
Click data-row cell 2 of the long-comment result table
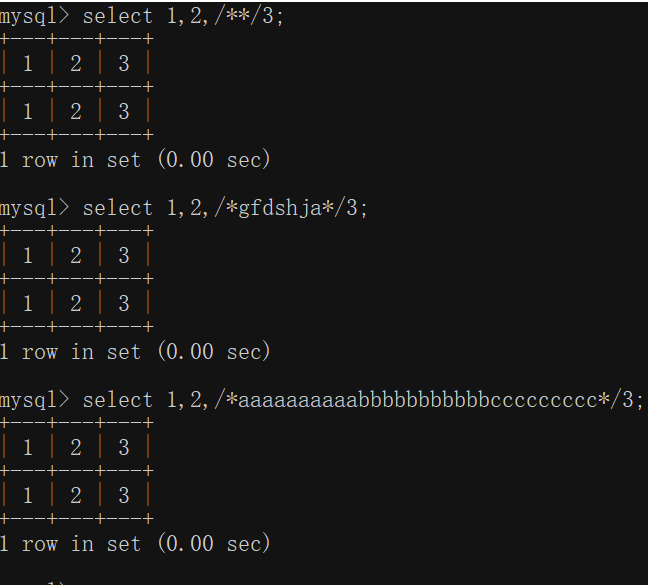click(x=76, y=495)
